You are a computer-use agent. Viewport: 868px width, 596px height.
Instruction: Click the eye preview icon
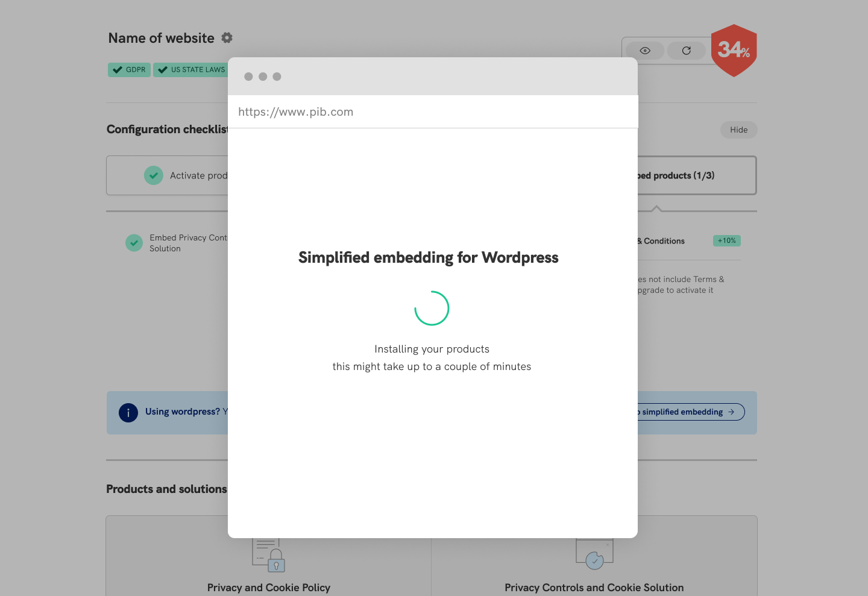point(644,51)
